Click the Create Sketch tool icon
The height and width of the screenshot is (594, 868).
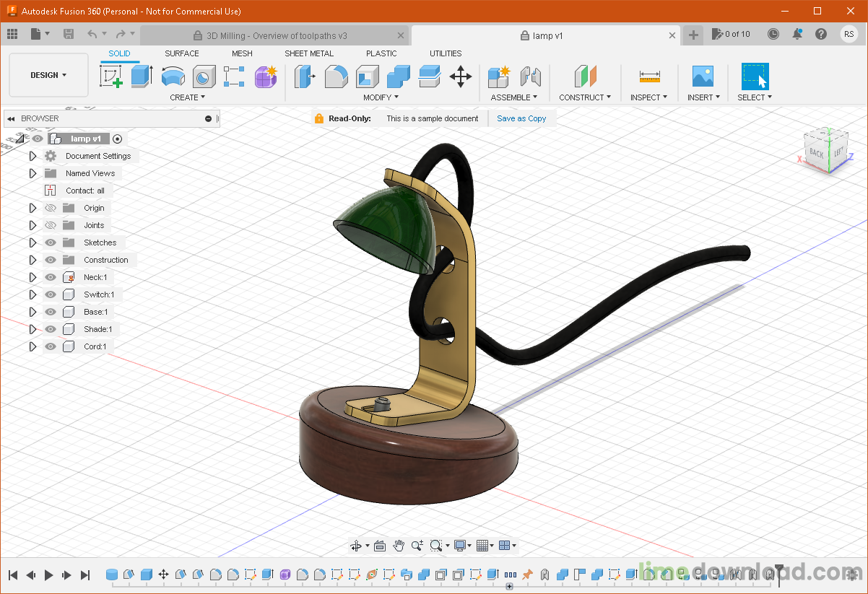[x=110, y=76]
